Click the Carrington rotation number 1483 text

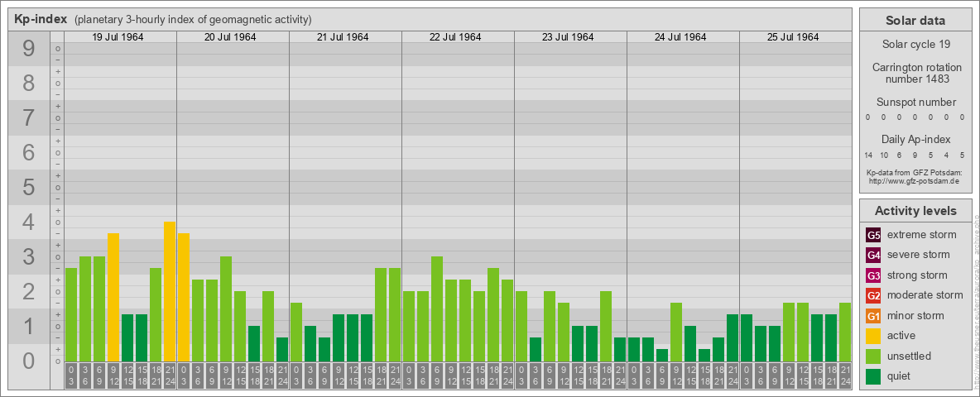tap(915, 73)
